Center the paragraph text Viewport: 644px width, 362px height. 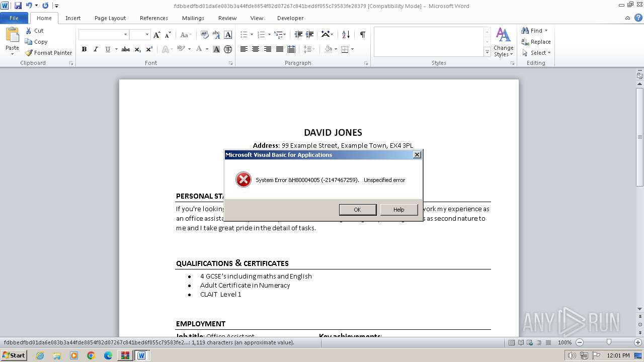256,49
